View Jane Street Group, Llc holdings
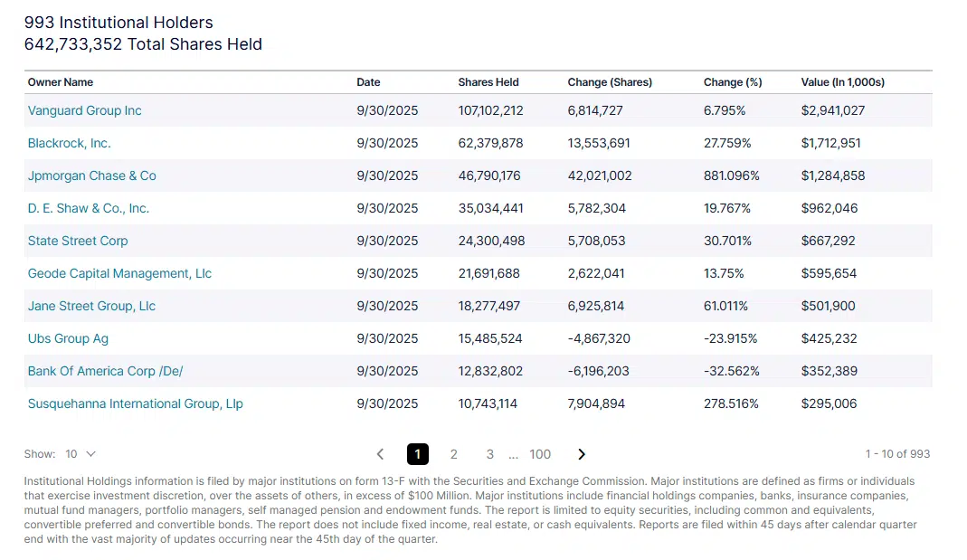The image size is (967, 560). pos(91,306)
